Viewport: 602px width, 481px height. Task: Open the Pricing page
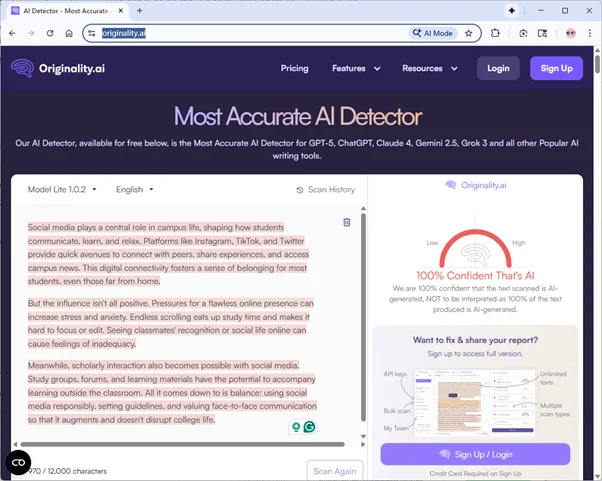click(x=294, y=69)
